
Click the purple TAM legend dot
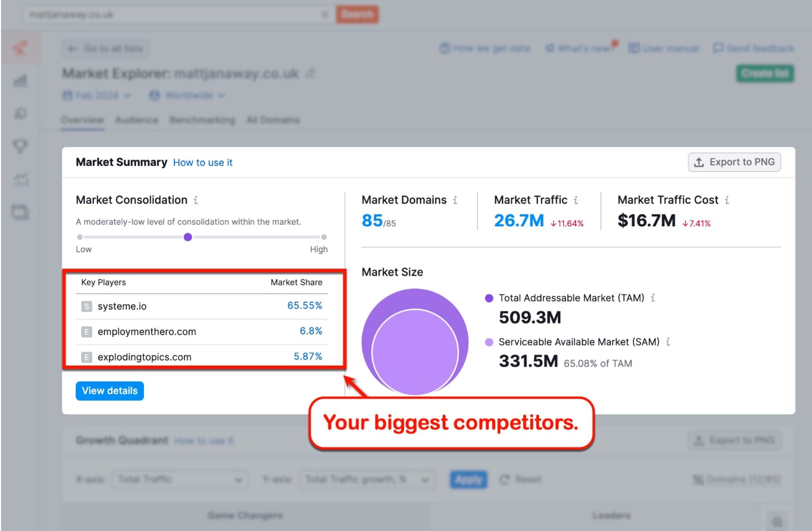pyautogui.click(x=489, y=298)
